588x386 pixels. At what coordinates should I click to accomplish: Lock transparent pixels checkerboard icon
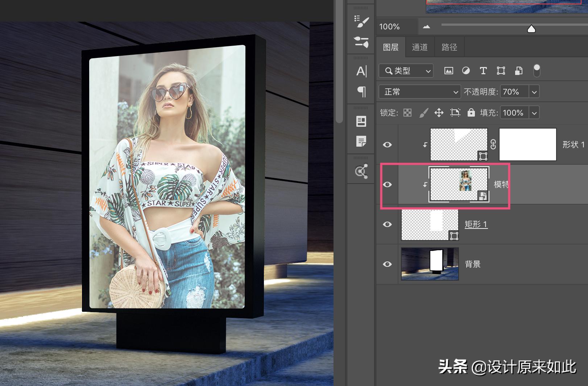click(x=407, y=113)
